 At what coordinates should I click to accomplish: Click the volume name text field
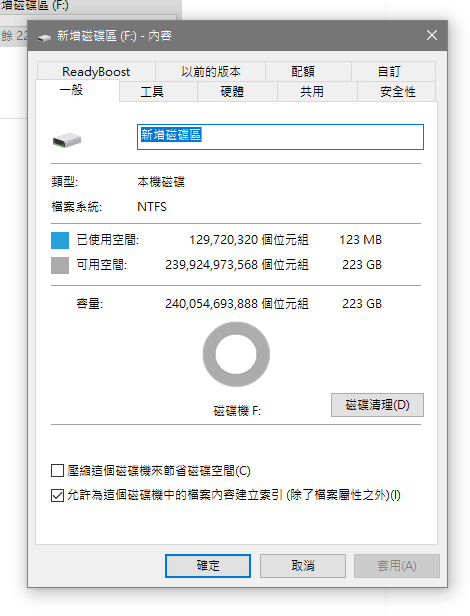[280, 137]
